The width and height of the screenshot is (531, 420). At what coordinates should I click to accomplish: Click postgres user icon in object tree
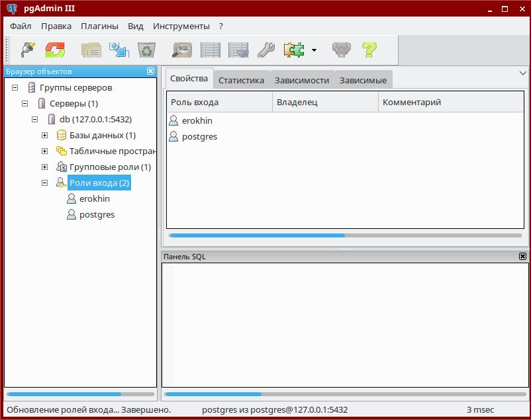coord(72,214)
